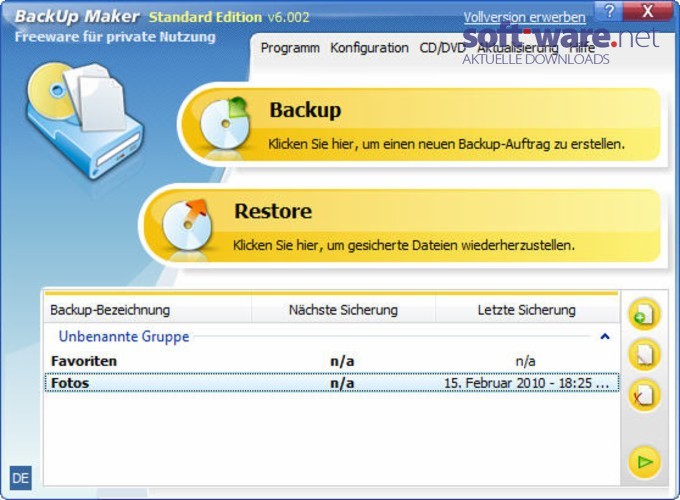Collapse the Unbenannte Gruppe group
680x500 pixels.
click(x=605, y=337)
